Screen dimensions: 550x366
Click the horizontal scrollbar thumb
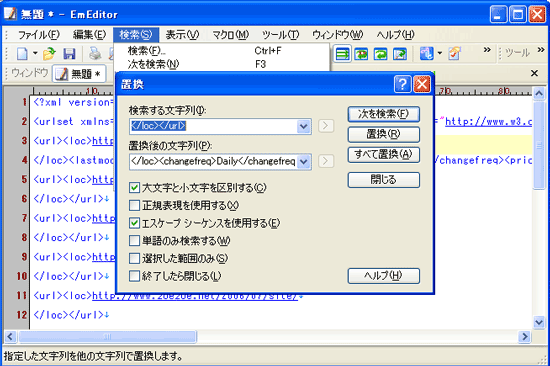coord(108,337)
